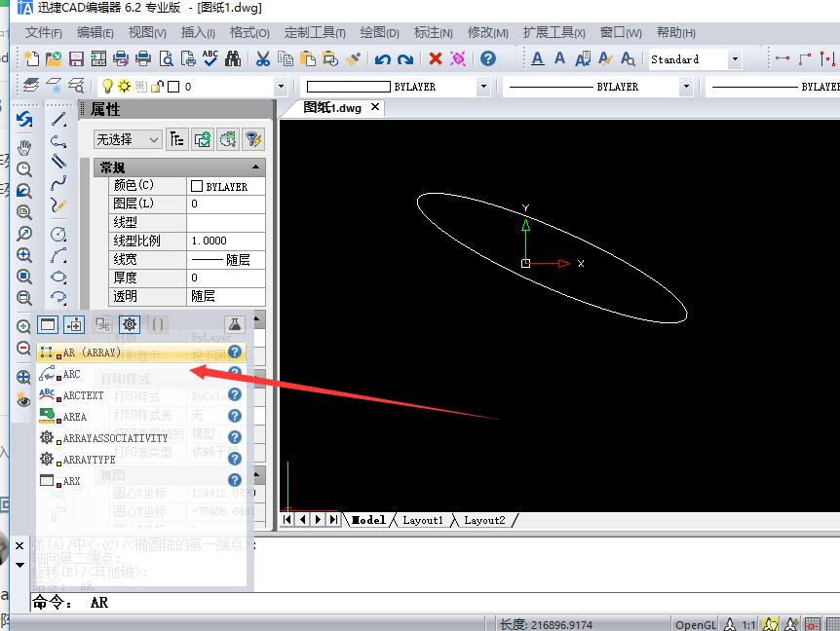Delete with the red X icon
The width and height of the screenshot is (840, 631).
click(x=435, y=58)
